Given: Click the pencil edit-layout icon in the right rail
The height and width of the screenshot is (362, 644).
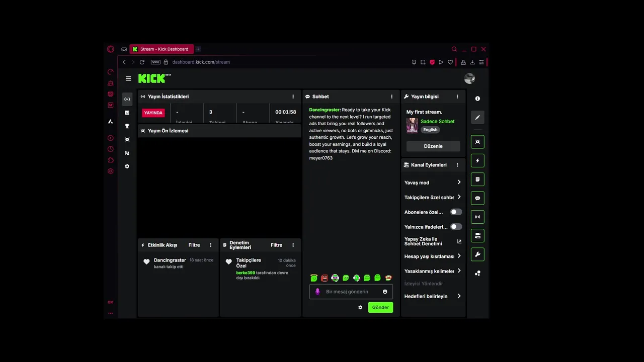Looking at the screenshot, I should pos(477,117).
